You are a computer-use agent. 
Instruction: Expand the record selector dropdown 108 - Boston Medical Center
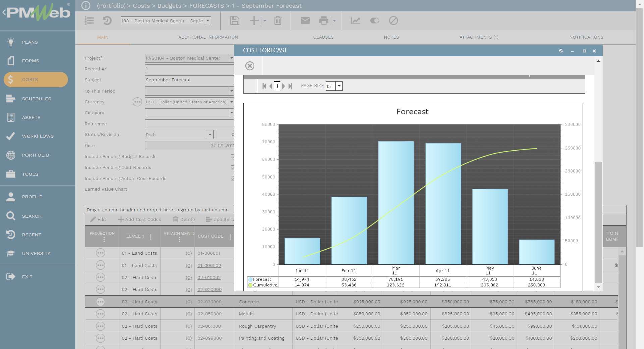pos(208,21)
